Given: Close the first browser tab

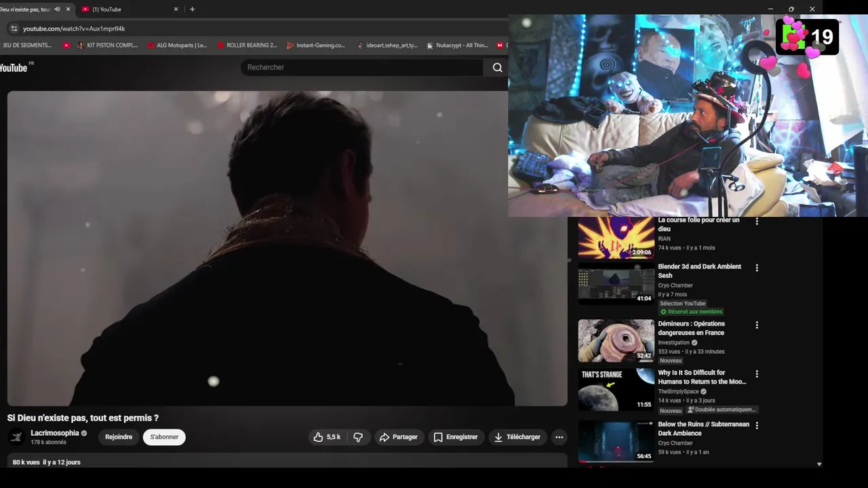Looking at the screenshot, I should tap(68, 9).
